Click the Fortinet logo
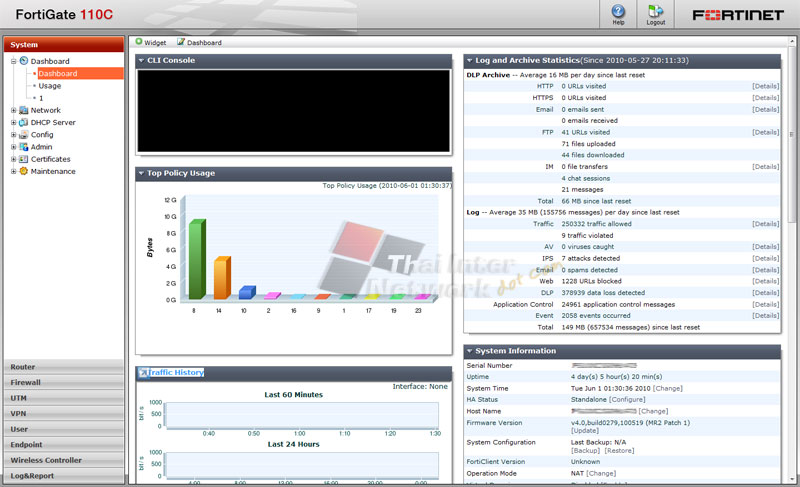Screen dimensions: 800x487 point(738,15)
